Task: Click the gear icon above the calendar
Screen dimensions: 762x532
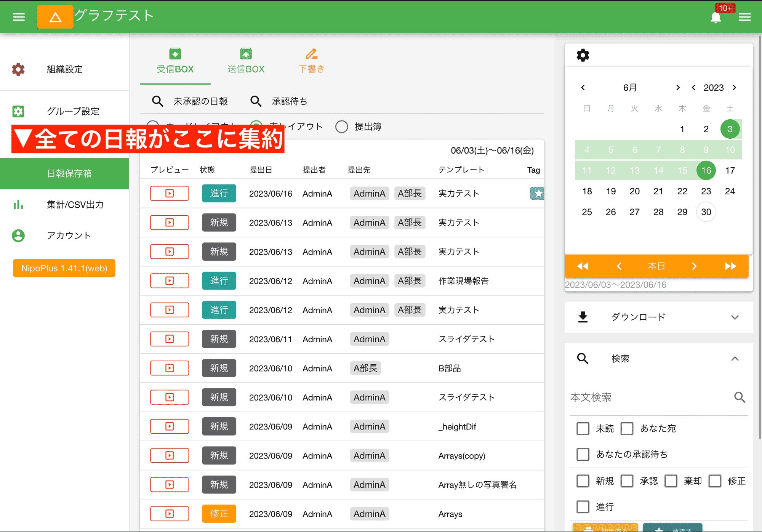Action: click(x=583, y=55)
